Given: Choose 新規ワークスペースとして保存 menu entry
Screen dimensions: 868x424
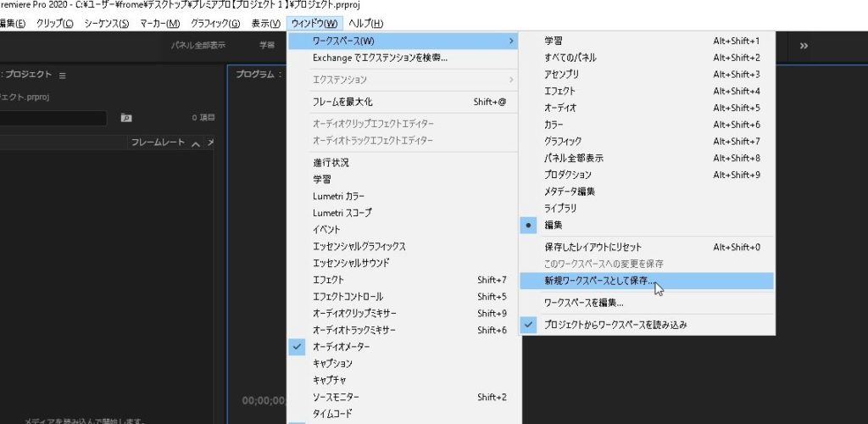Looking at the screenshot, I should tap(599, 281).
